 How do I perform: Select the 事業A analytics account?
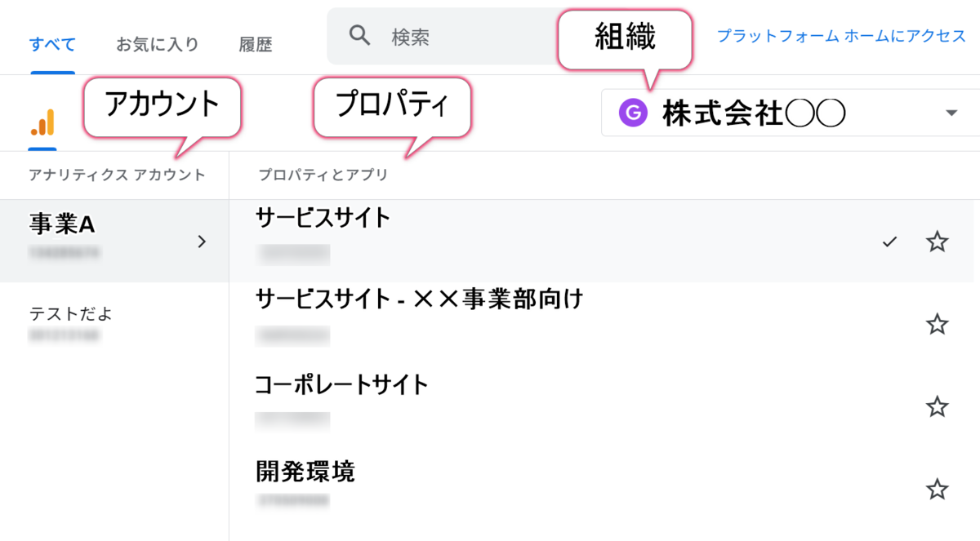pyautogui.click(x=114, y=242)
